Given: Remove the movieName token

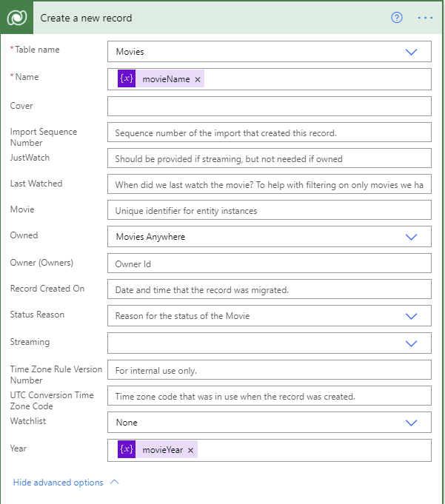Looking at the screenshot, I should point(198,79).
